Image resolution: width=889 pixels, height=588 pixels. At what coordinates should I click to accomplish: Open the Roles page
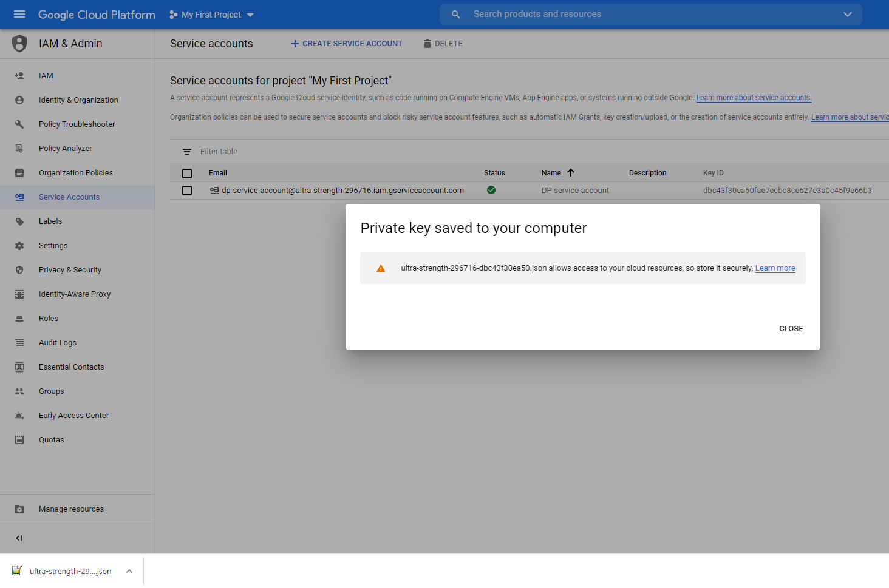(x=49, y=319)
